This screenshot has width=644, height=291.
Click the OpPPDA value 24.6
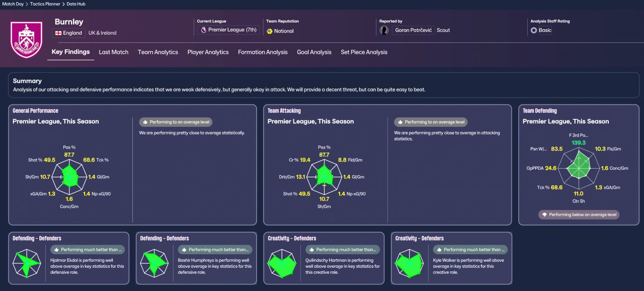pyautogui.click(x=551, y=168)
